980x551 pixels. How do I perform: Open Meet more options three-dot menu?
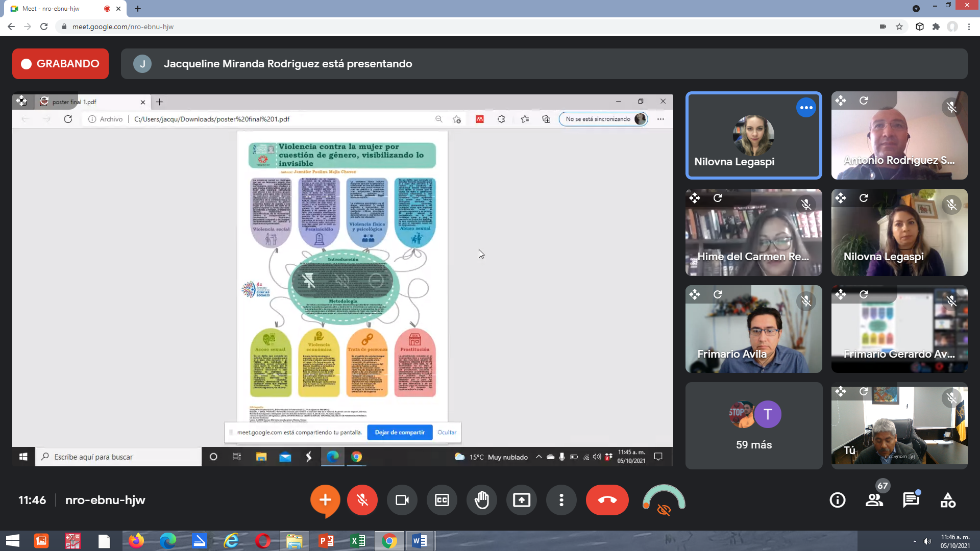pos(561,500)
